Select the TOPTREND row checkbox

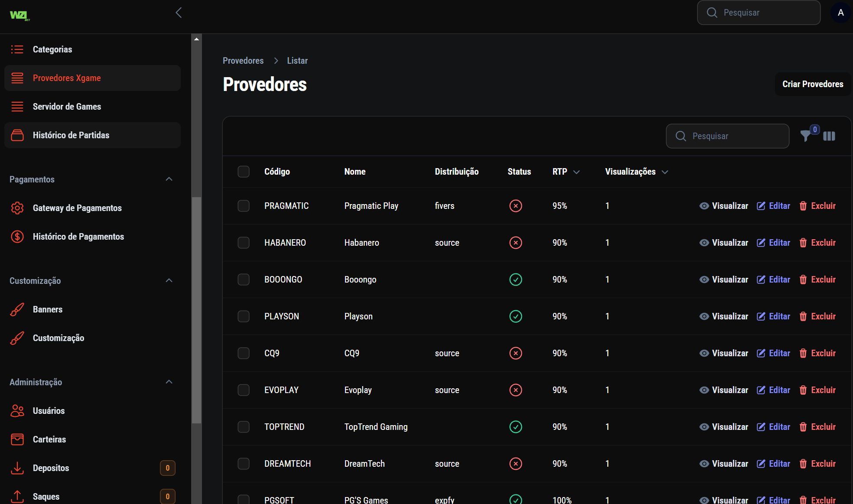244,427
